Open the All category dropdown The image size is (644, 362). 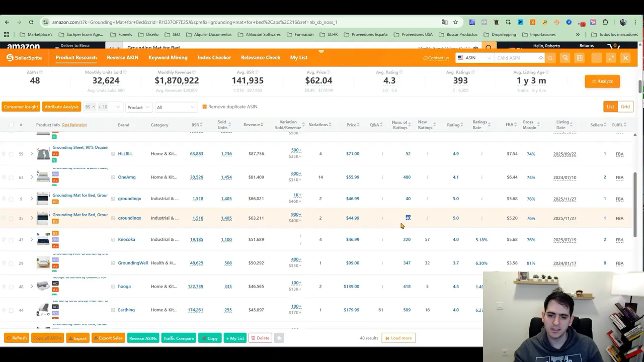[175, 107]
